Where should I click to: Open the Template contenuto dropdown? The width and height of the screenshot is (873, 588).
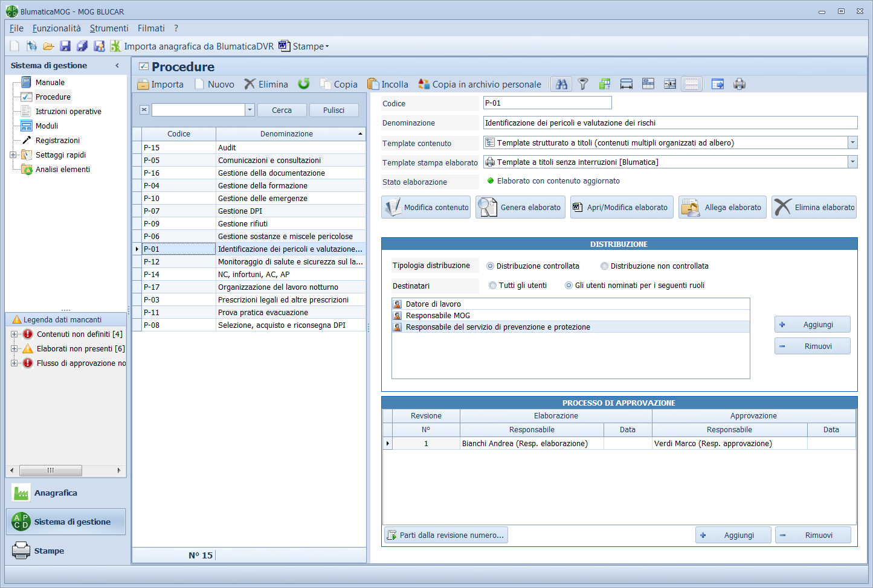(852, 143)
